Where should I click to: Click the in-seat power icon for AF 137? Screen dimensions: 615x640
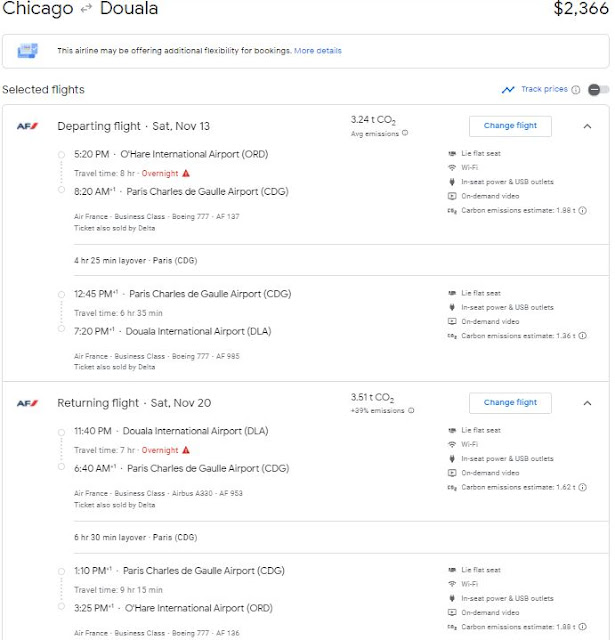[x=452, y=182]
